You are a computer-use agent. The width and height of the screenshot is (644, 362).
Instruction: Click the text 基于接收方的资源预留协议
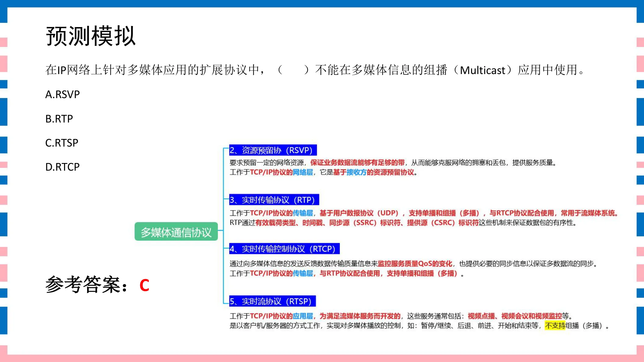374,172
